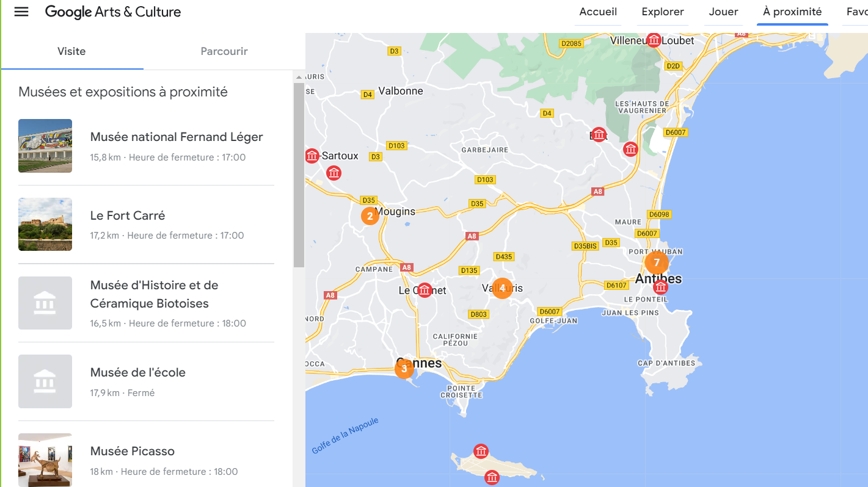
Task: Select the museum marker at Villeneuve-Loubet
Action: [x=654, y=40]
